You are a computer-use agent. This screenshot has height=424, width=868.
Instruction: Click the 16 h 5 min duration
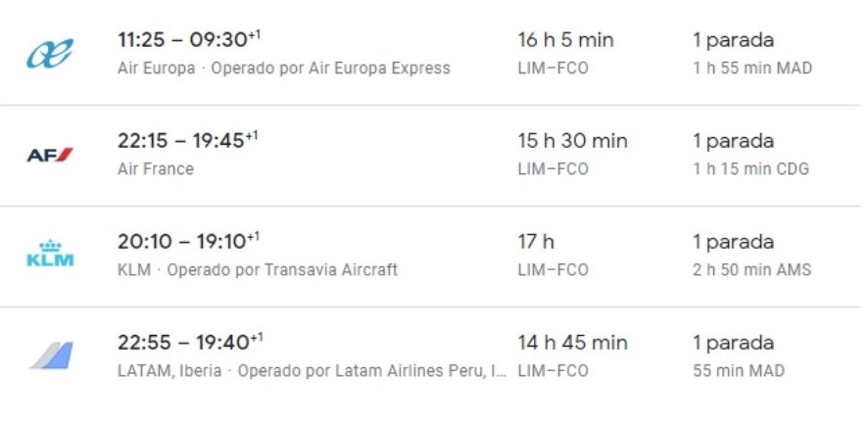pyautogui.click(x=565, y=40)
